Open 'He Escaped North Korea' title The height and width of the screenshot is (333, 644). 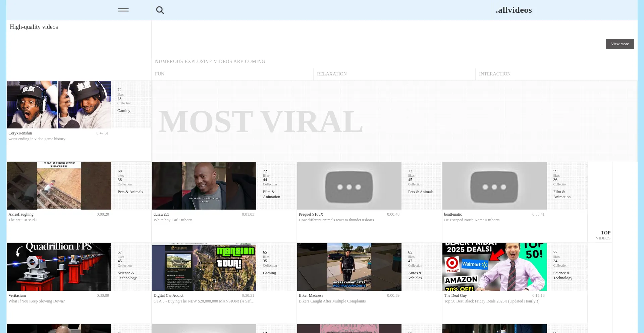[x=472, y=220]
